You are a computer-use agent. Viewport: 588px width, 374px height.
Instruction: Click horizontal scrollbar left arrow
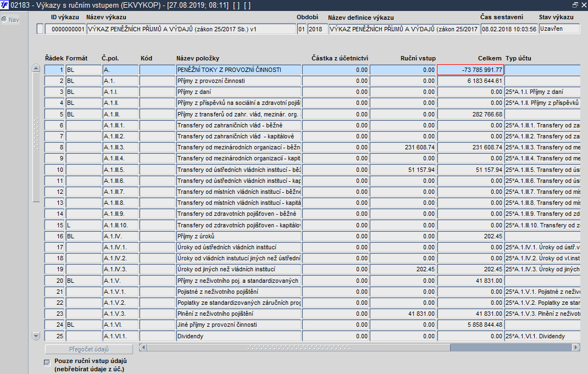click(143, 348)
